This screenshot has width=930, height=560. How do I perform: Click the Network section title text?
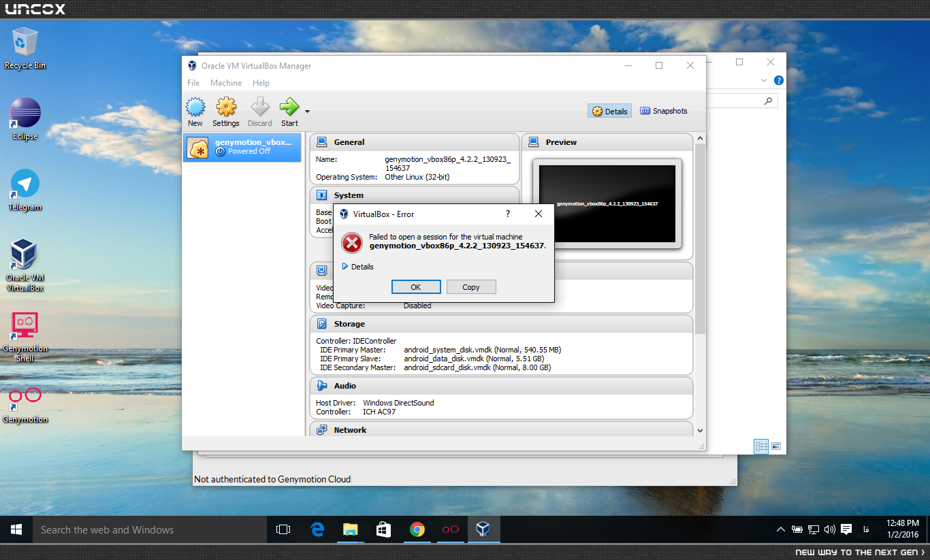coord(350,430)
